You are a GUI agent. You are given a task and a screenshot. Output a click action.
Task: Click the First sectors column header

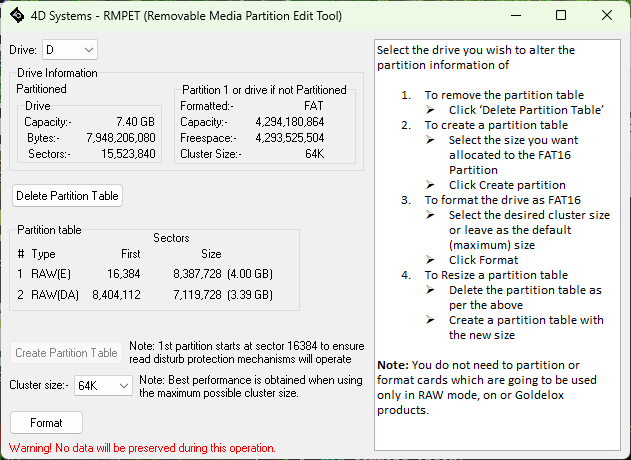[x=130, y=253]
